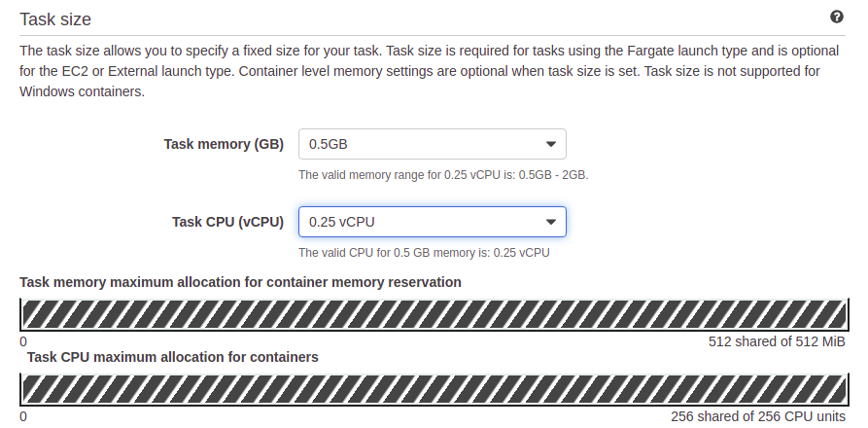The height and width of the screenshot is (428, 868).
Task: Click the "Task CPU maximum allocation for containers" title
Action: pyautogui.click(x=173, y=357)
